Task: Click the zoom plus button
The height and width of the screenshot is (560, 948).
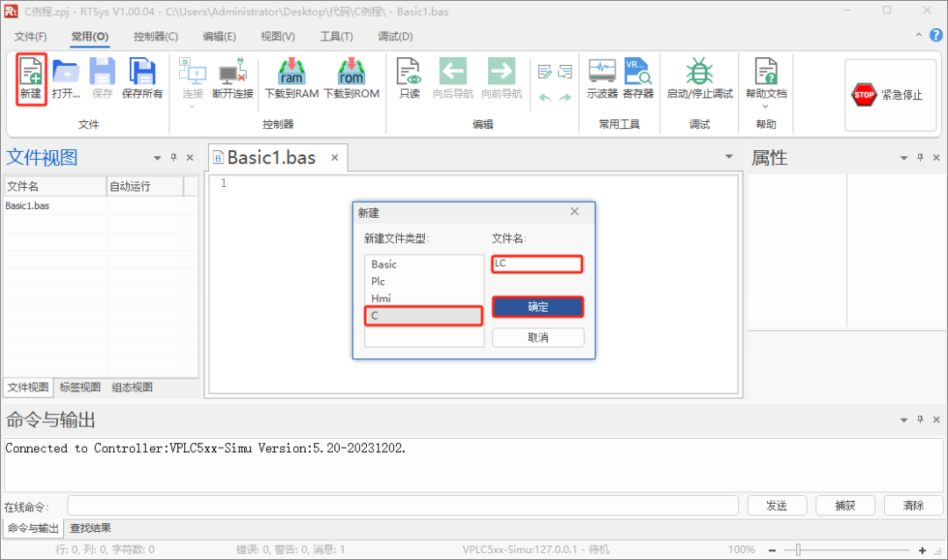Action: pyautogui.click(x=922, y=550)
